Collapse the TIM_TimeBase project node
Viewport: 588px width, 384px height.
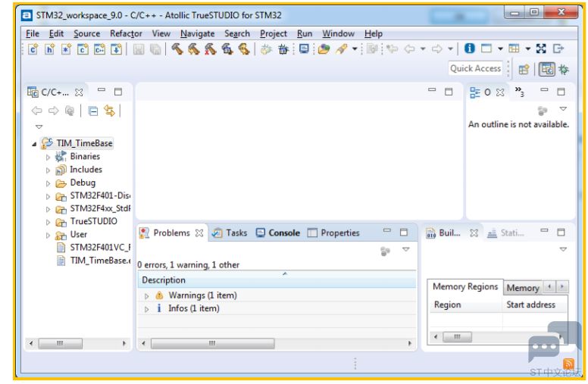35,144
